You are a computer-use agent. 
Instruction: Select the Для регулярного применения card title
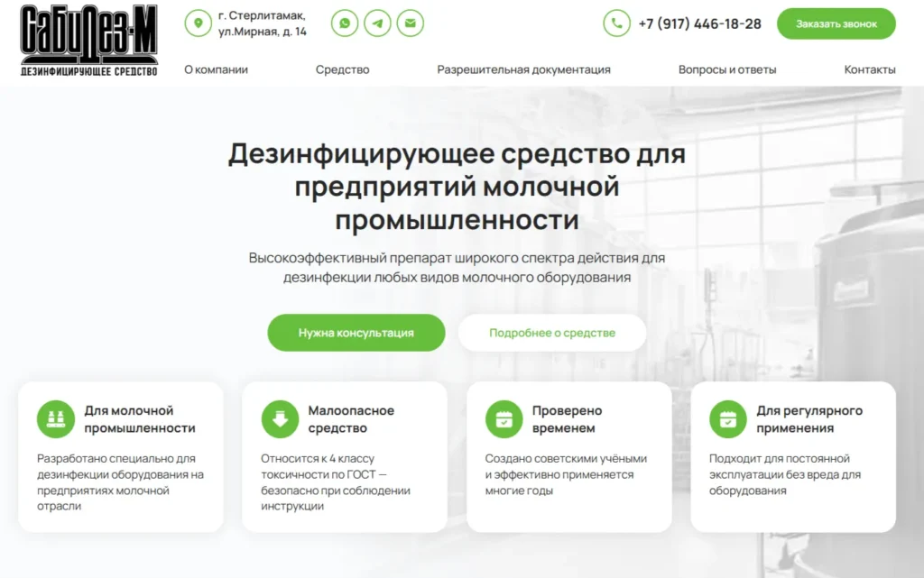809,419
